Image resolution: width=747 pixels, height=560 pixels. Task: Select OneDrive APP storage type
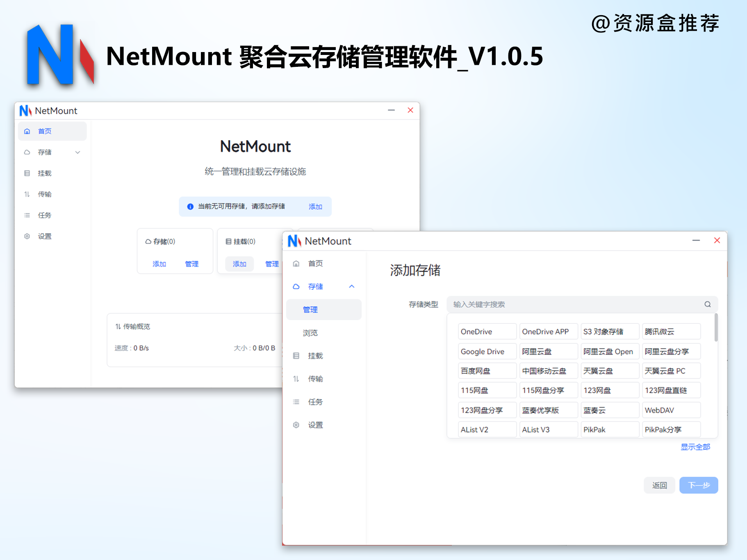click(549, 332)
